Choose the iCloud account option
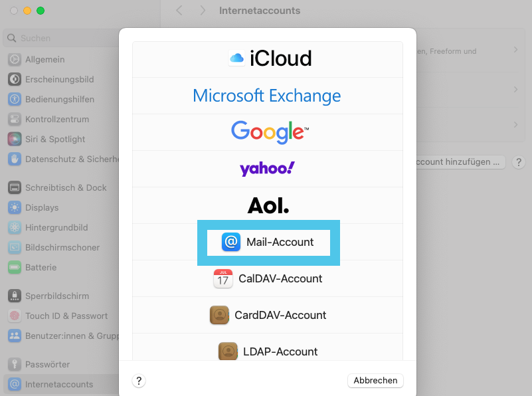The height and width of the screenshot is (396, 532). coord(268,59)
